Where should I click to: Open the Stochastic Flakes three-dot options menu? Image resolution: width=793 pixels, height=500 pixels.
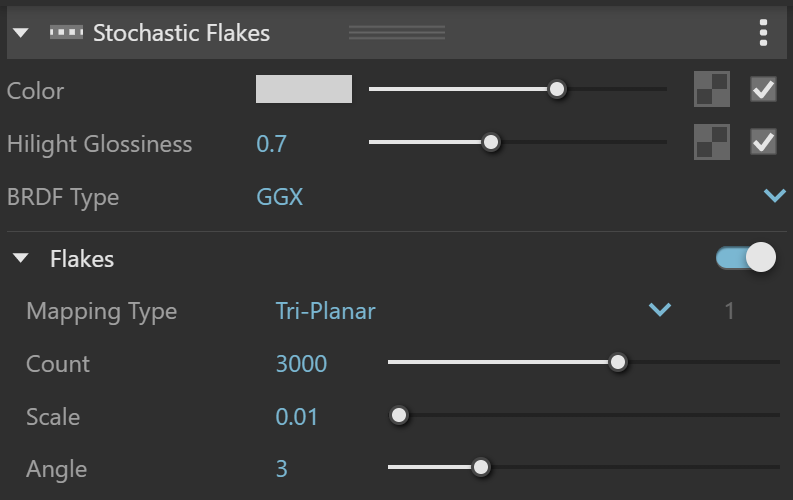(763, 33)
